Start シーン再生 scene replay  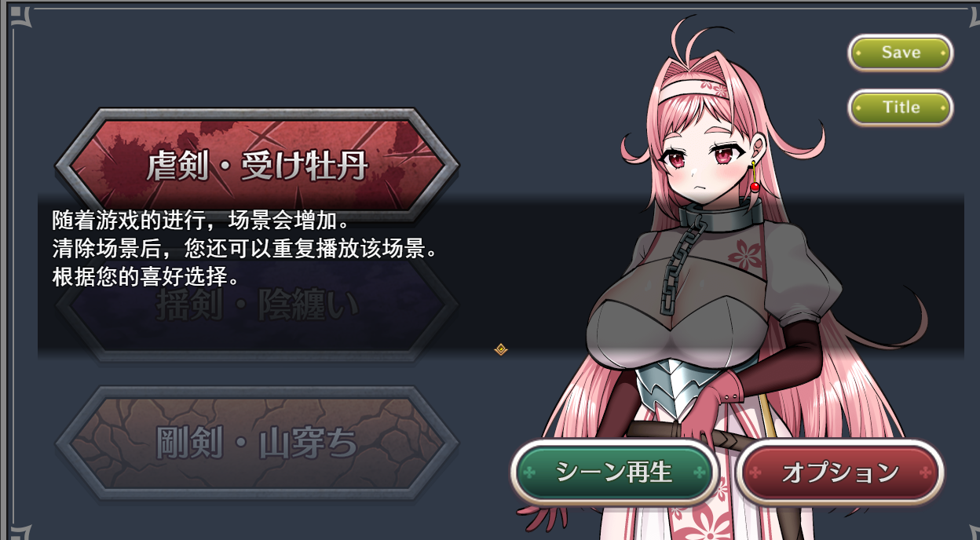tap(615, 472)
